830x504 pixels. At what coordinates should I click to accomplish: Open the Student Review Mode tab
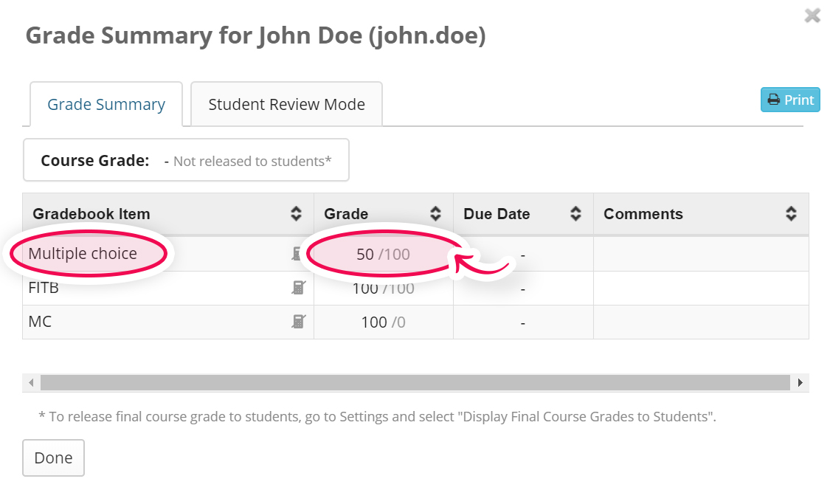coord(286,105)
